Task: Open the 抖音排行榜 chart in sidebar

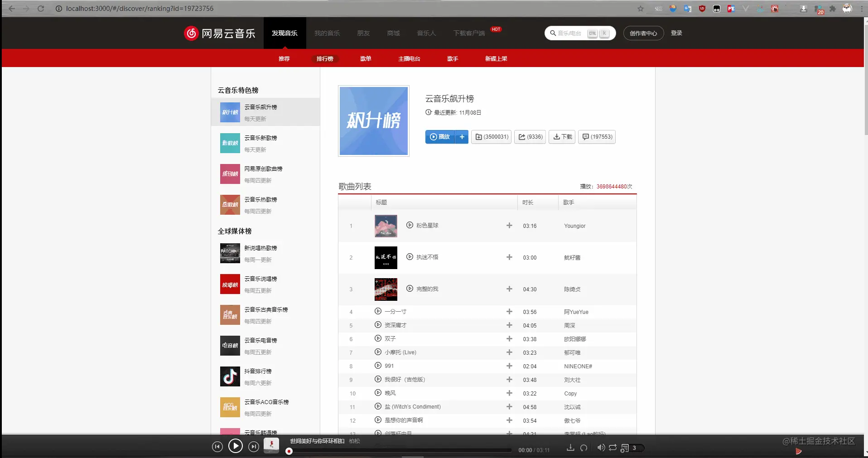Action: point(265,376)
